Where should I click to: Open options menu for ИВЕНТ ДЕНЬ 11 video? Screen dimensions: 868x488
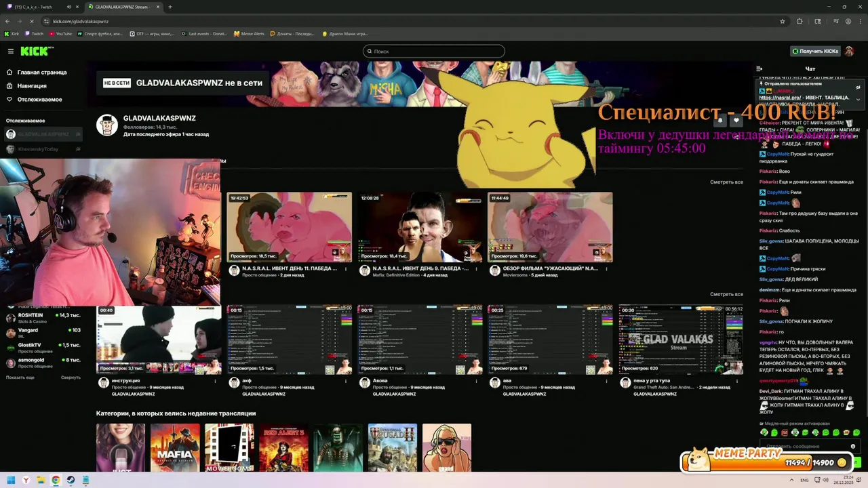[346, 269]
